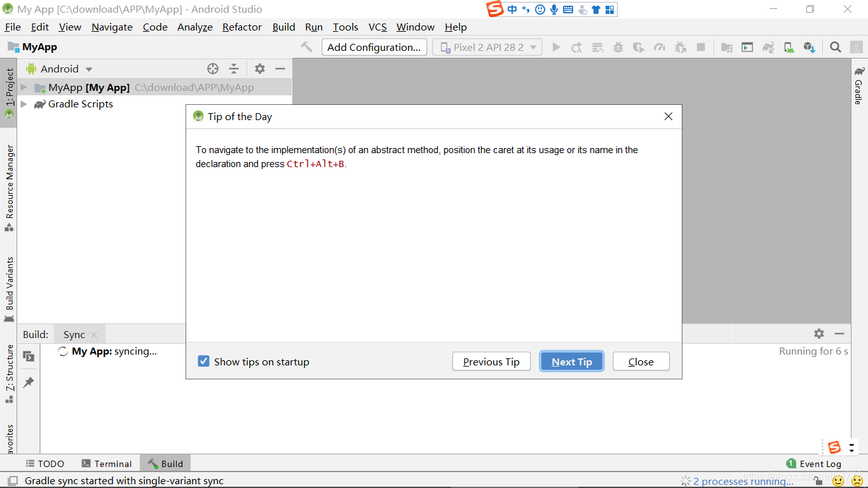Open the Gradle side panel tab
868x488 pixels.
tap(859, 85)
